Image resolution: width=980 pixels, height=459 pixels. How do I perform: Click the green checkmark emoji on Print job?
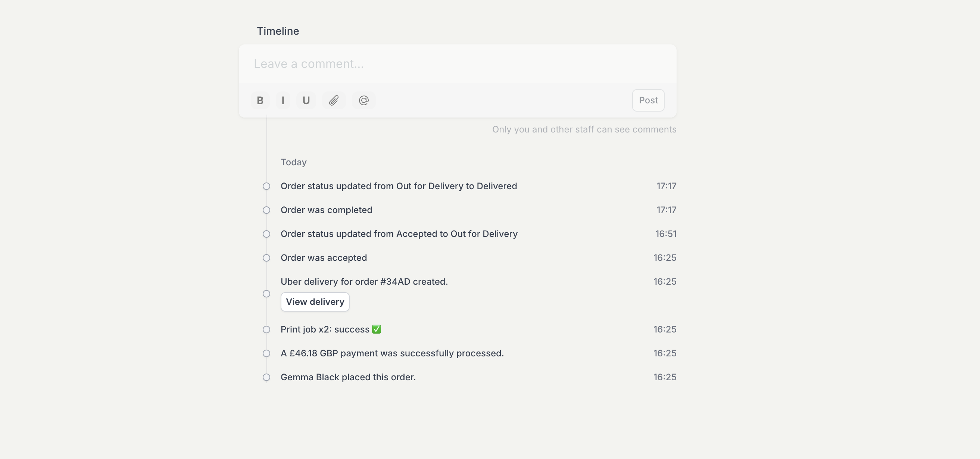(376, 330)
